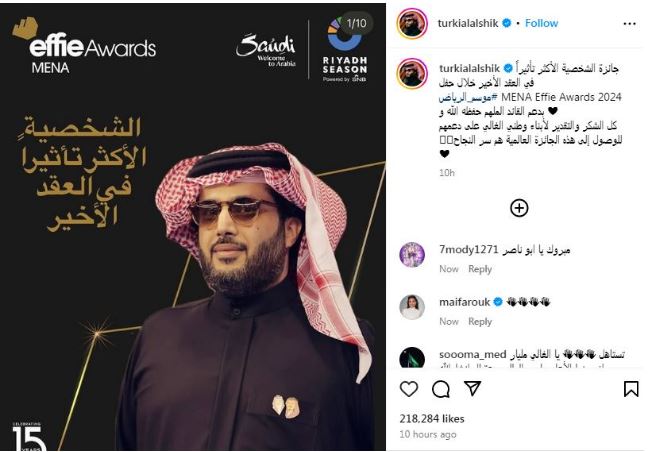
Task: Open the #موسم_الرياض hashtag link
Action: pos(468,98)
